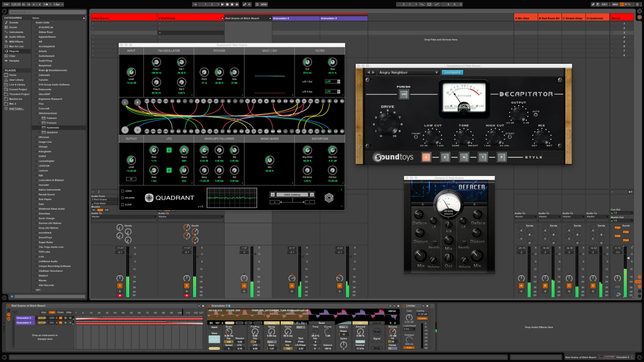Screen dimensions: 644x362
Task: Click the TAP tempo button
Action: tap(6, 4)
